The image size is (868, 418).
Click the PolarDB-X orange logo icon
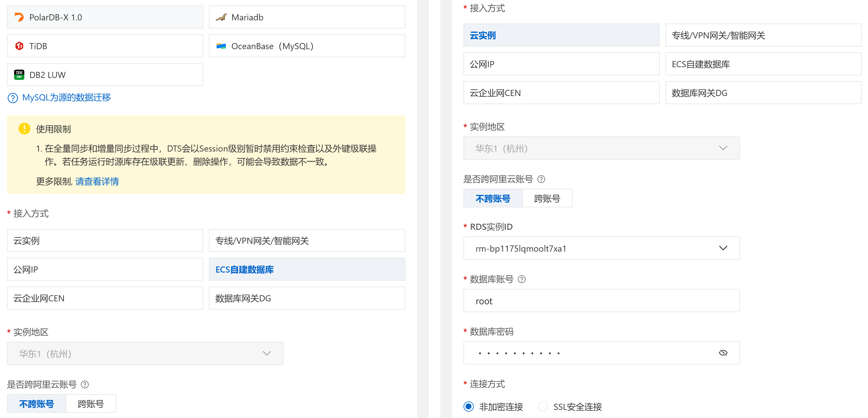[19, 17]
